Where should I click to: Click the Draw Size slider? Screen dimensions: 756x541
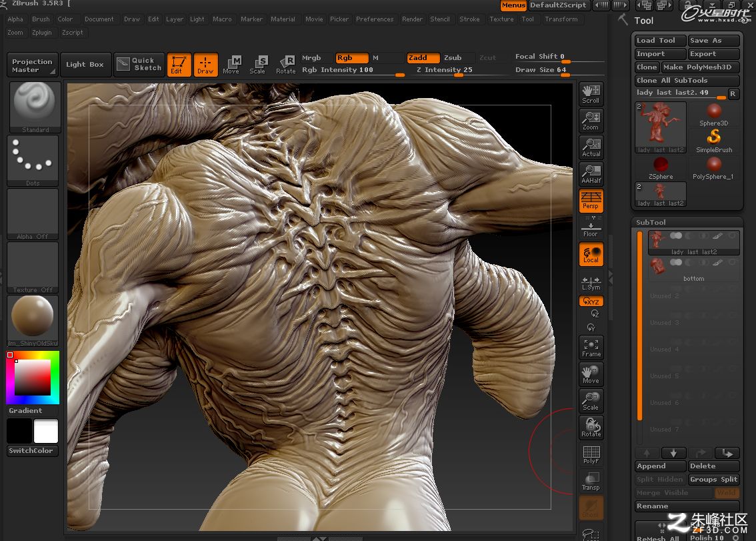click(559, 71)
